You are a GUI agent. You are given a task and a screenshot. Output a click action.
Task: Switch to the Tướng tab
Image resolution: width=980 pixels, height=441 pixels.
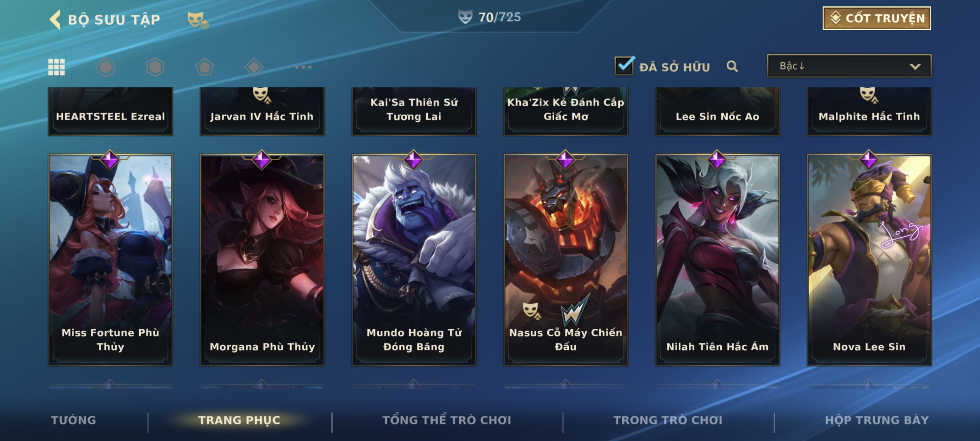pos(73,420)
